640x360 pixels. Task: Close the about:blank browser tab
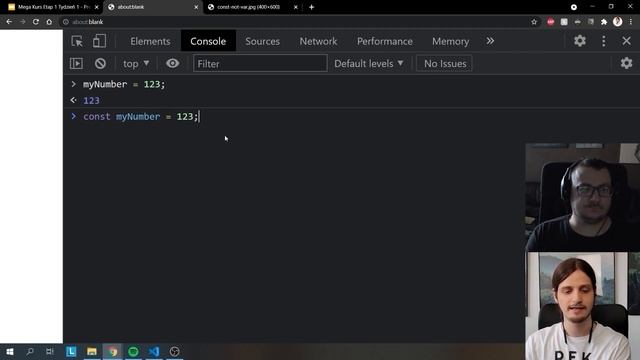point(196,7)
